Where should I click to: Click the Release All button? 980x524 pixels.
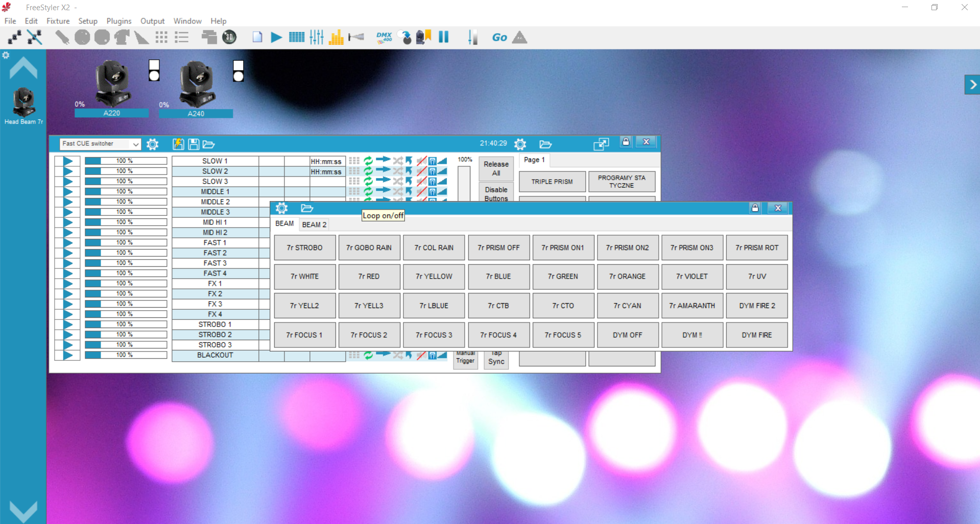tap(496, 168)
